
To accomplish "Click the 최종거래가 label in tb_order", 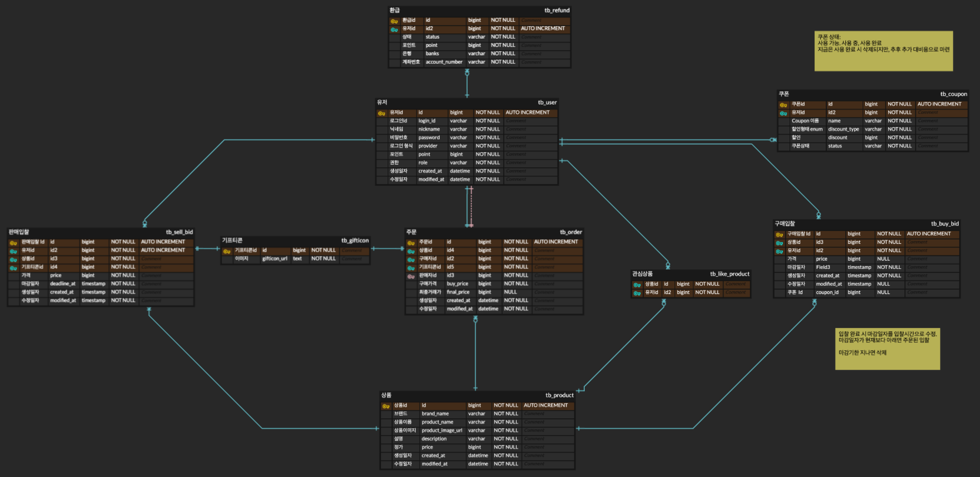I will click(x=430, y=292).
